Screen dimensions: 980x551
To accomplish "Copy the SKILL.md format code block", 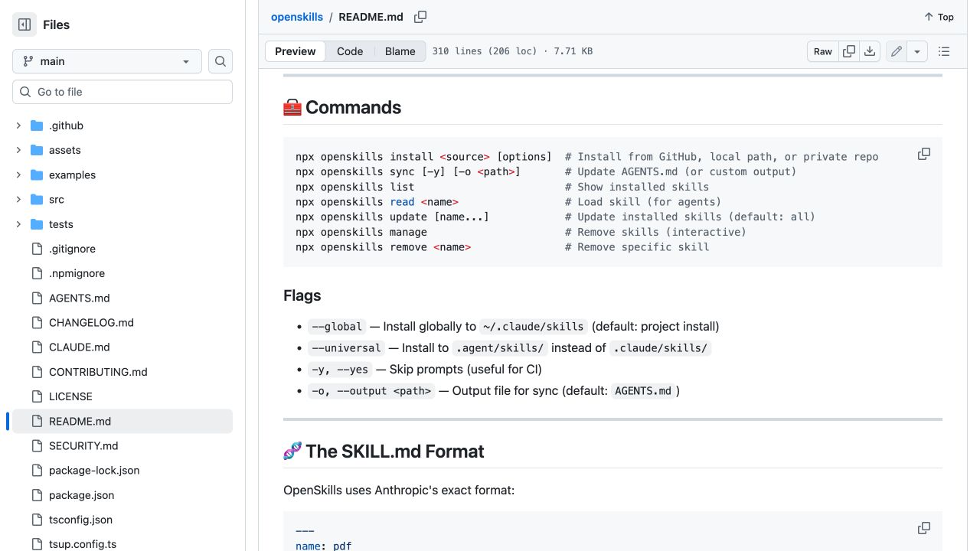I will click(x=924, y=528).
